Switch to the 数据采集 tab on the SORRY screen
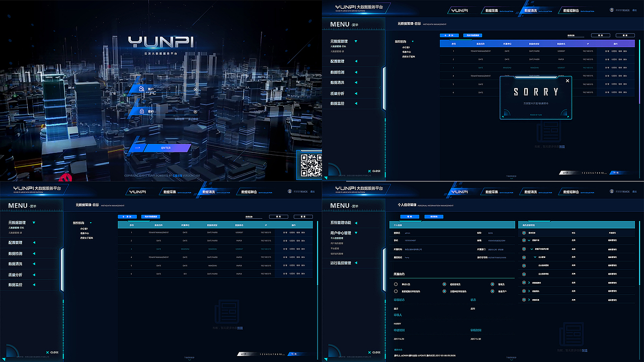Viewport: 644px width, 362px height. click(x=499, y=11)
